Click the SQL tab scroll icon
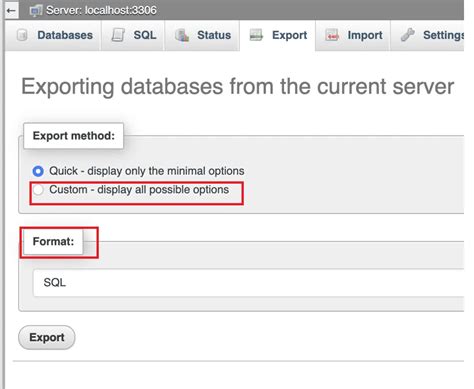This screenshot has width=474, height=389. pyautogui.click(x=118, y=35)
